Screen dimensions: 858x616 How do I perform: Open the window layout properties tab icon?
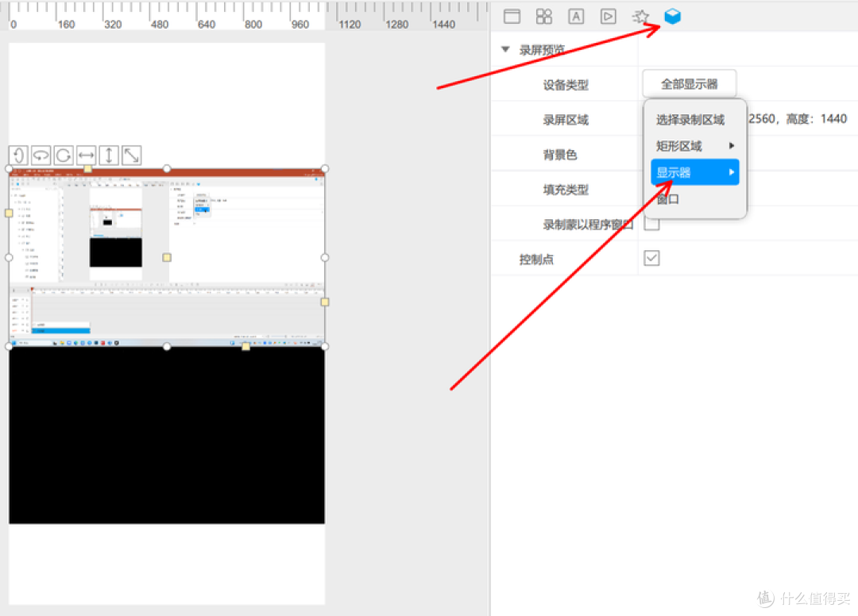point(512,17)
